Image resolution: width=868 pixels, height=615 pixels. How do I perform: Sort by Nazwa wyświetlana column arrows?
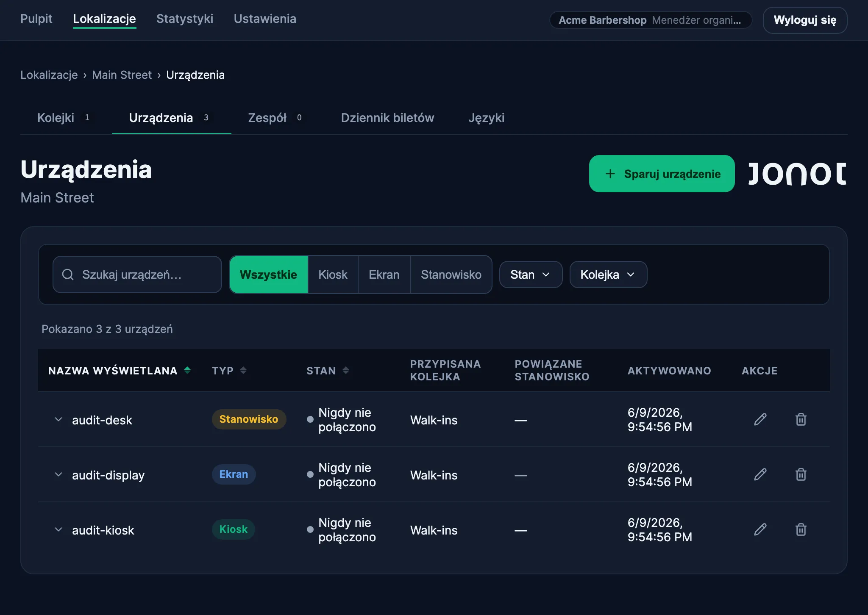[187, 370]
